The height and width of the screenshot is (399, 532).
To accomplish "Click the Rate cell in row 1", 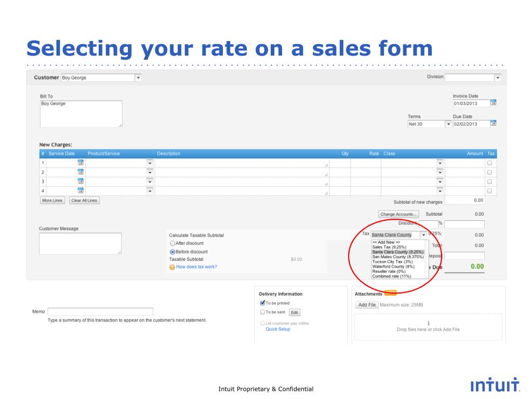I will point(366,163).
